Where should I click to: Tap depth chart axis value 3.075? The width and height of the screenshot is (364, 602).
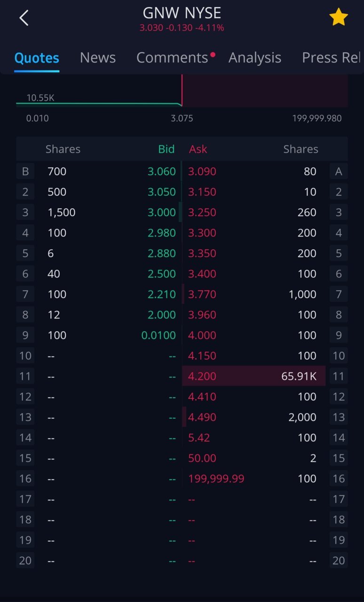point(182,118)
